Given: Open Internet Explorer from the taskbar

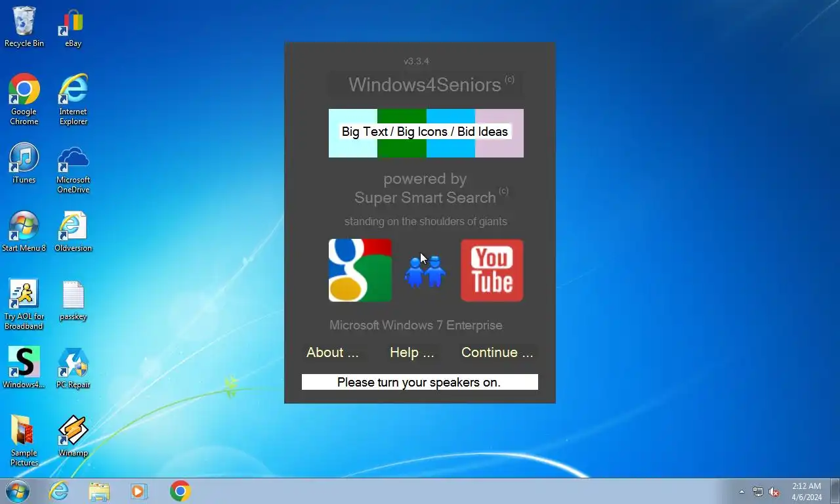Looking at the screenshot, I should pos(59,491).
